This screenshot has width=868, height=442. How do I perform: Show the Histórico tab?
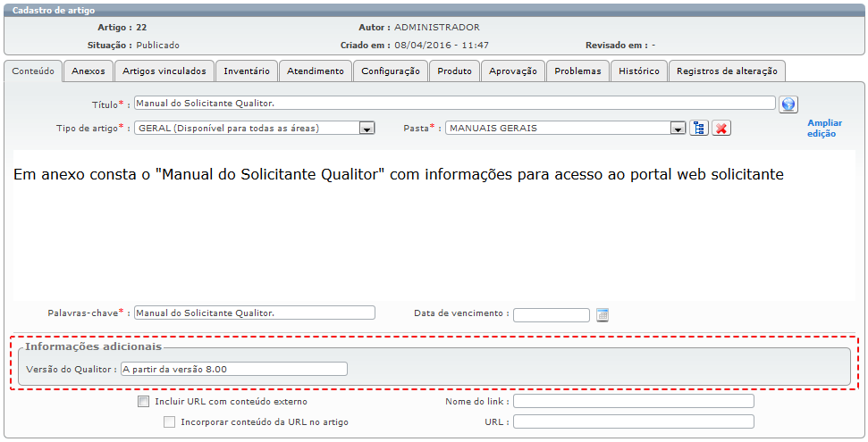639,71
